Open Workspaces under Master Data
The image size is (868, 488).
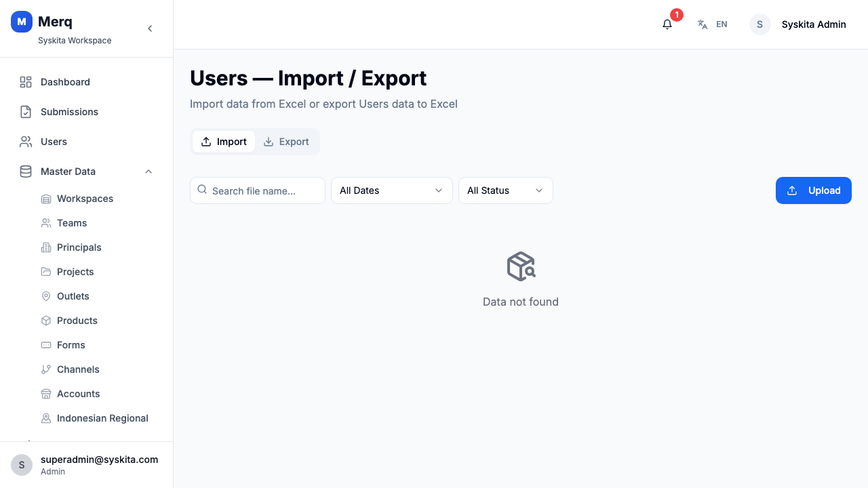(x=98, y=199)
